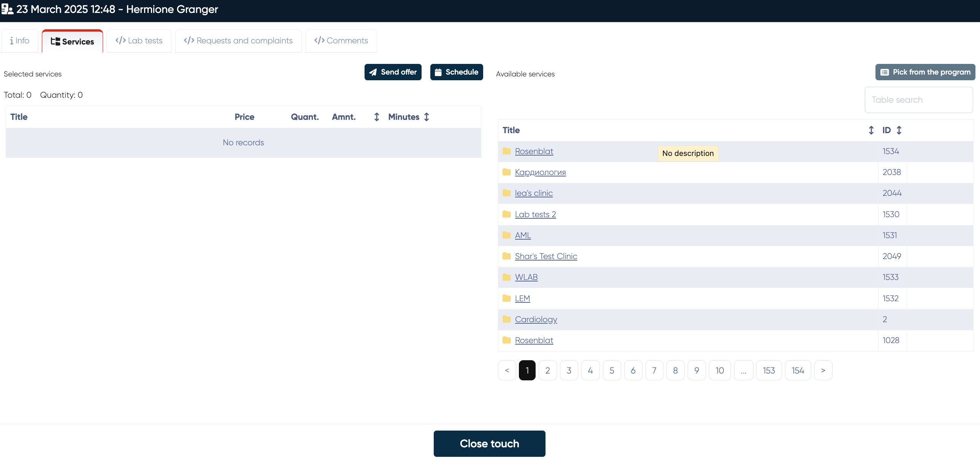Open the lea's clinic folder link

pyautogui.click(x=533, y=193)
